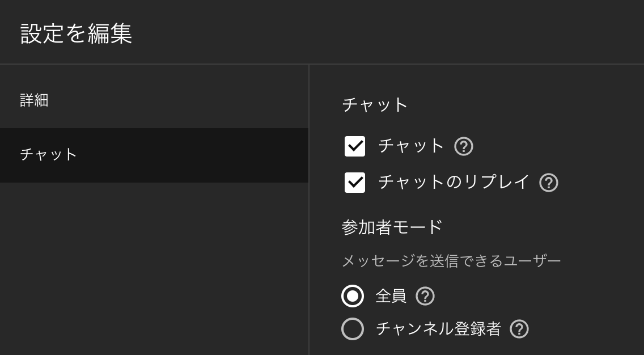644x355 pixels.
Task: Switch messaging permission to subscribers only
Action: pos(352,329)
